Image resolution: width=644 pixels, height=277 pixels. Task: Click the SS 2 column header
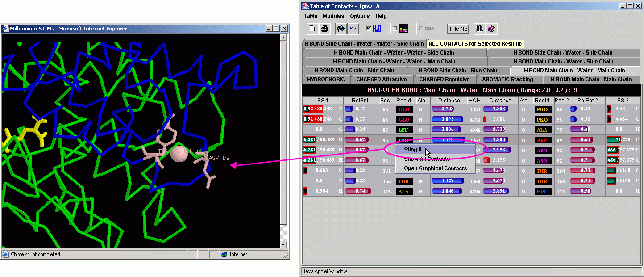click(x=623, y=101)
